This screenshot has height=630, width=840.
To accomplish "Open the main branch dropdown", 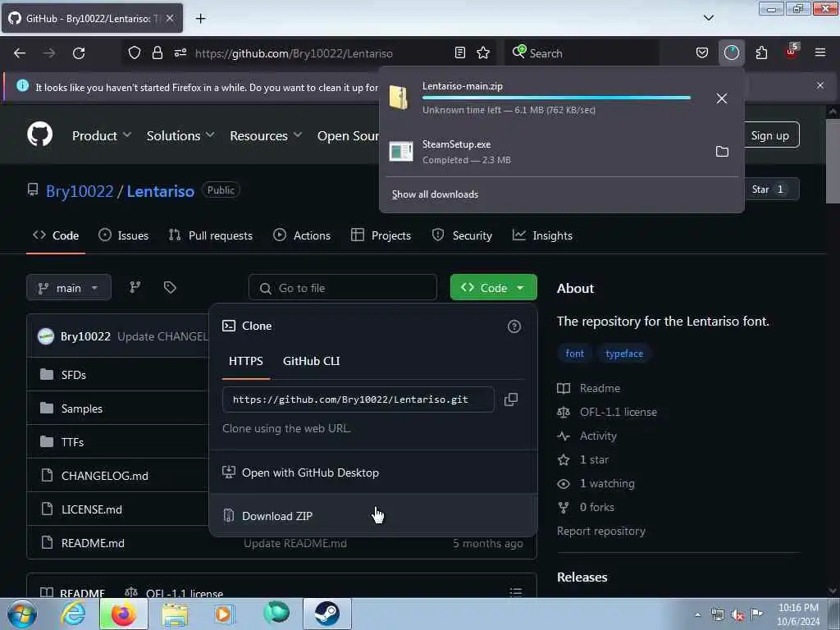I will point(69,288).
